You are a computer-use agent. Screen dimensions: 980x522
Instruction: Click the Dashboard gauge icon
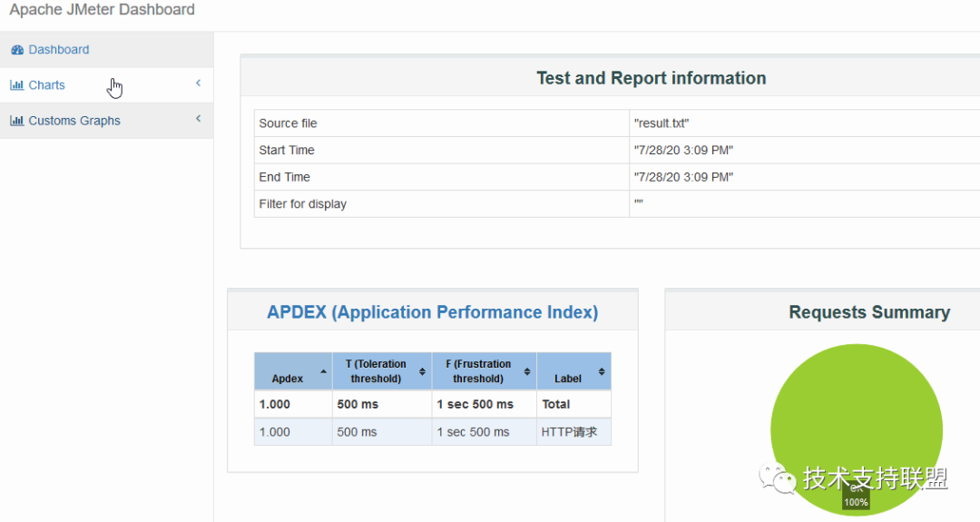point(17,50)
